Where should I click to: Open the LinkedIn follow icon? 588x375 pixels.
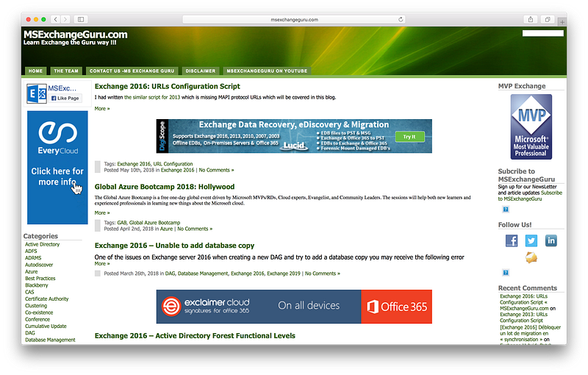point(551,240)
